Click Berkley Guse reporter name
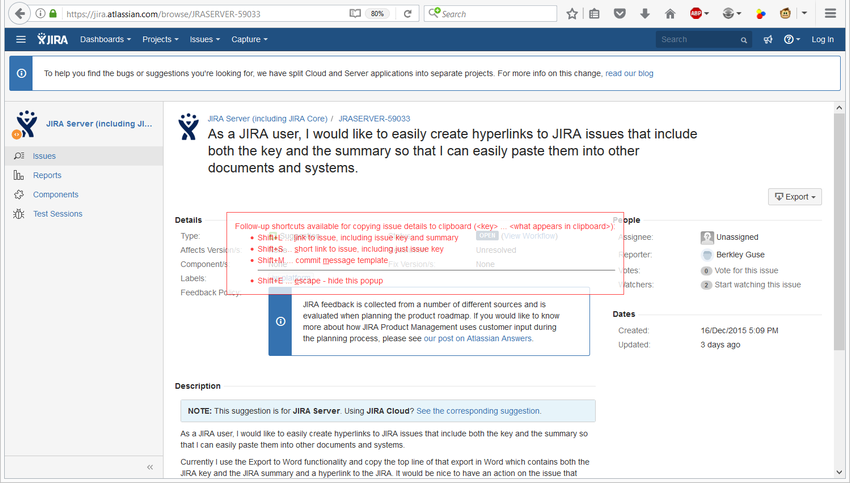 pos(740,255)
